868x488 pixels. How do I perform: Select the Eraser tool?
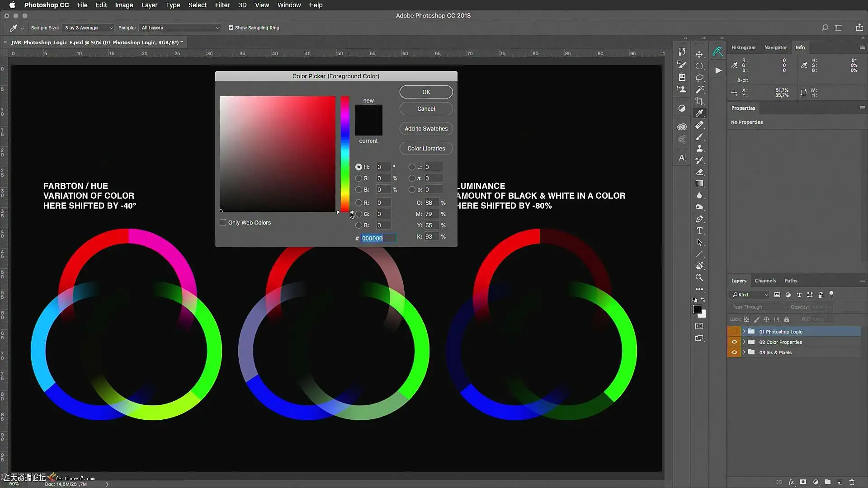[699, 172]
